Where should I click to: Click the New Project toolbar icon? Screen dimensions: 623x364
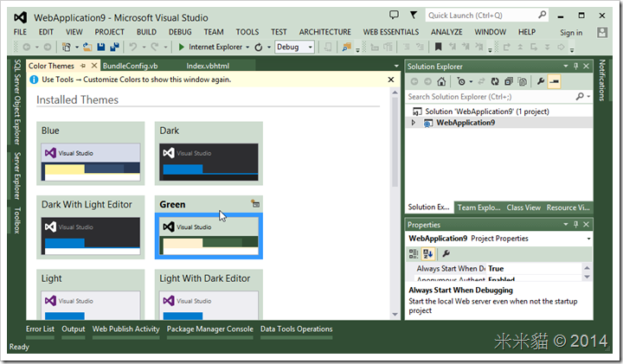pos(67,48)
